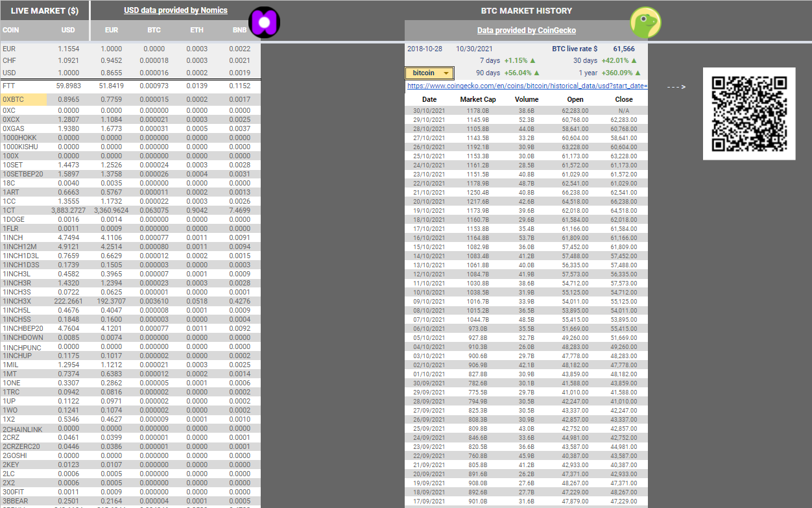Select the CHF currency row label
The image size is (812, 508).
coord(9,60)
